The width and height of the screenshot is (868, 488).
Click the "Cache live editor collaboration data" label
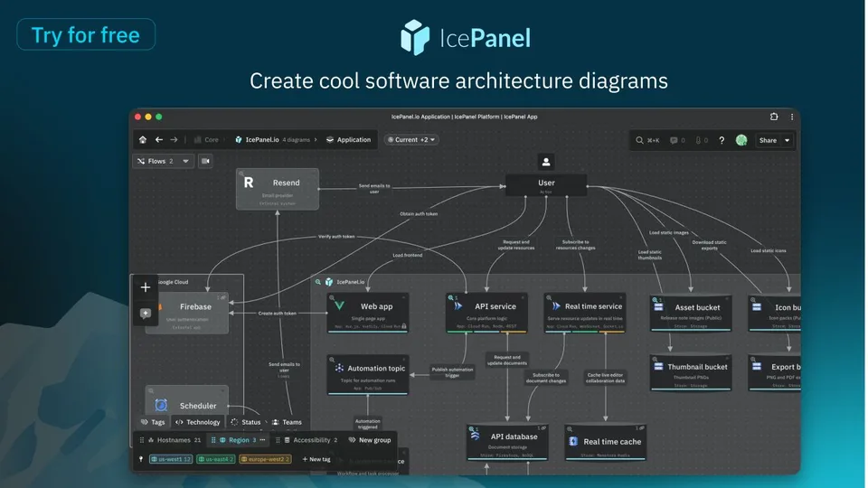point(605,378)
